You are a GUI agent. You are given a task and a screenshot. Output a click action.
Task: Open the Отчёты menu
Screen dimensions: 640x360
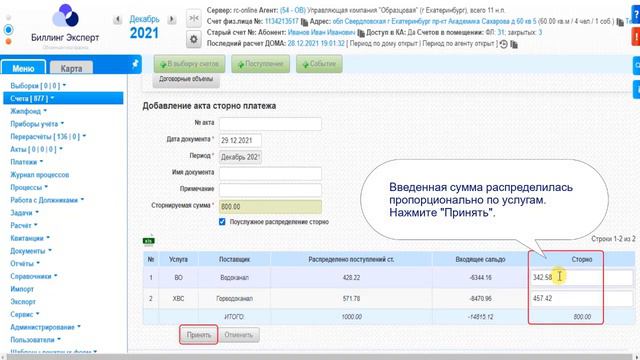pyautogui.click(x=24, y=263)
